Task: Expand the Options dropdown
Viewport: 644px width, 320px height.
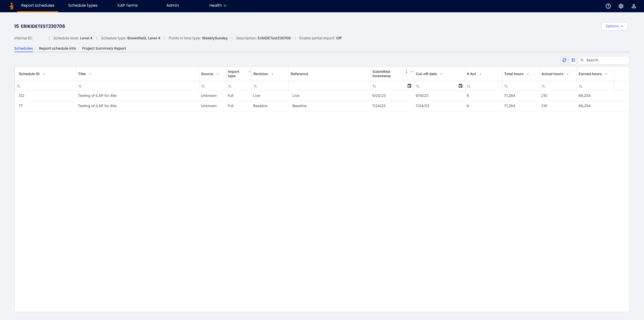Action: (614, 26)
